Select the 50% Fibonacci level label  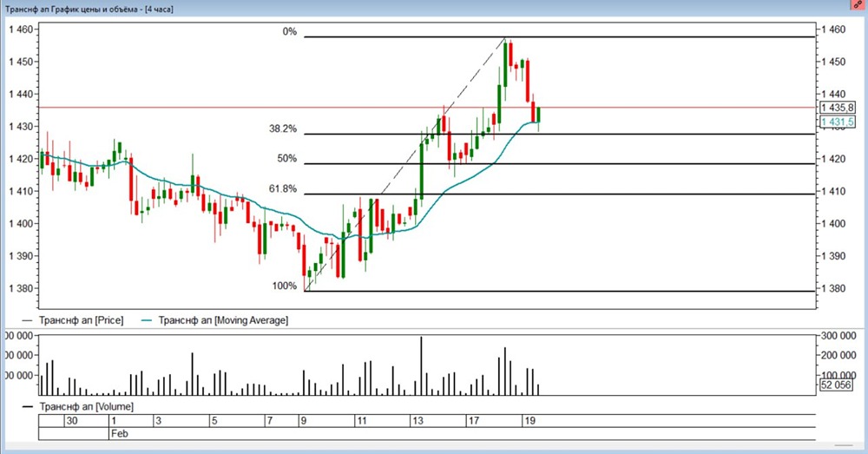point(286,159)
